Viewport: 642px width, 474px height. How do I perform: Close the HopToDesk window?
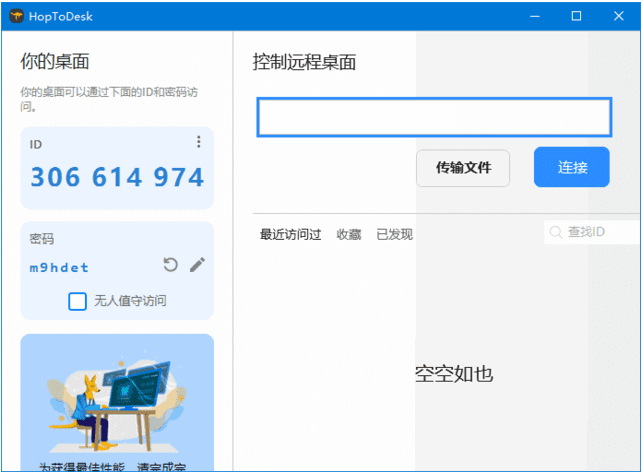coord(619,16)
